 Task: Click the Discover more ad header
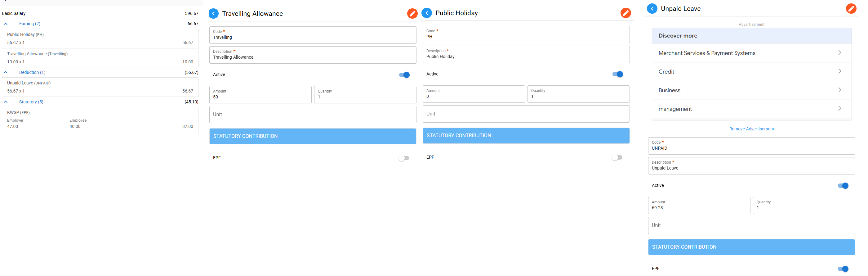(751, 36)
